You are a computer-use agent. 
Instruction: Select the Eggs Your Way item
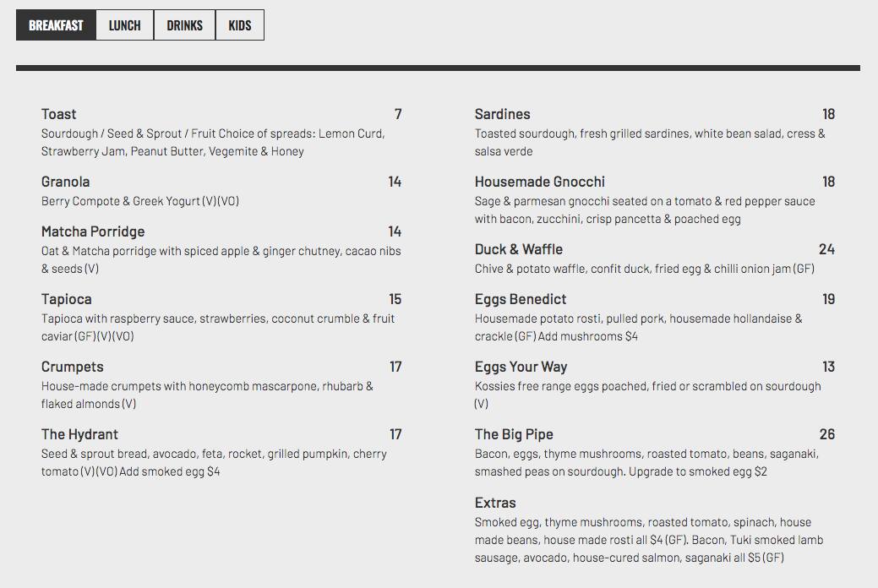521,367
